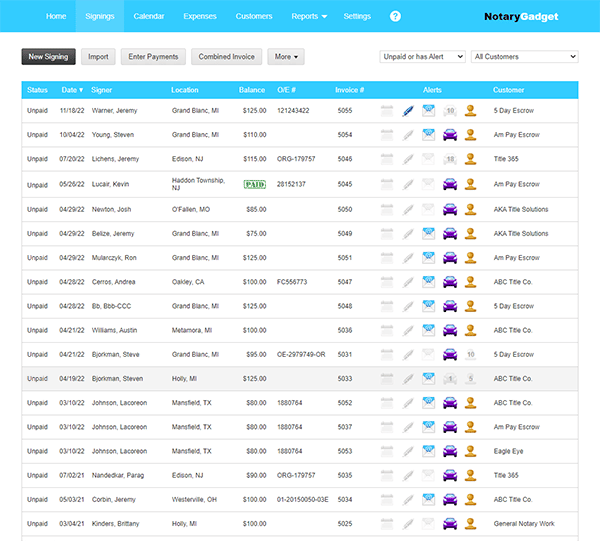This screenshot has width=600, height=541.
Task: Click the envelope alert icon for Warner, Jeremy
Action: tap(429, 111)
